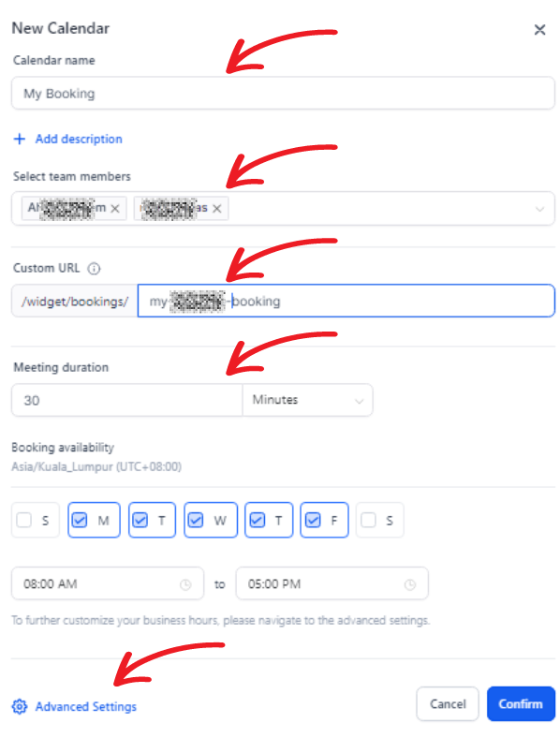Remove the first selected team member tag

(115, 209)
